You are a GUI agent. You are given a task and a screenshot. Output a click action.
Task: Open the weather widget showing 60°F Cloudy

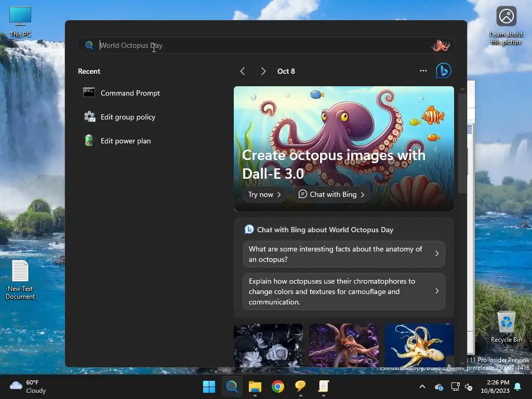click(28, 387)
